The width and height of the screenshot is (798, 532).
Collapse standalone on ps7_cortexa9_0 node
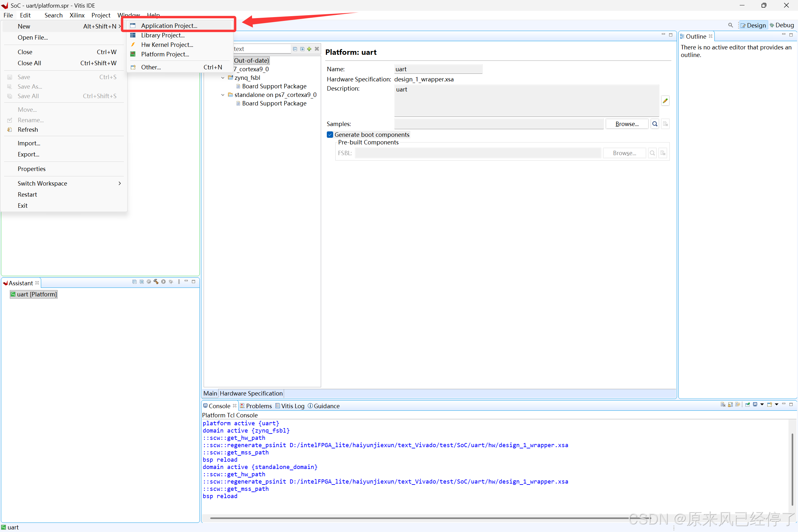point(223,95)
